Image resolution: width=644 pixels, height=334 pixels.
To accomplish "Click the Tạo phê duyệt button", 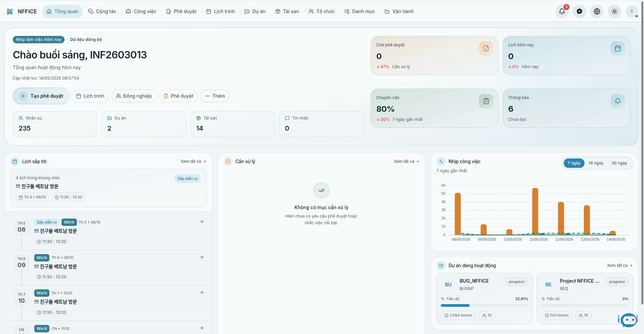I will pos(41,96).
